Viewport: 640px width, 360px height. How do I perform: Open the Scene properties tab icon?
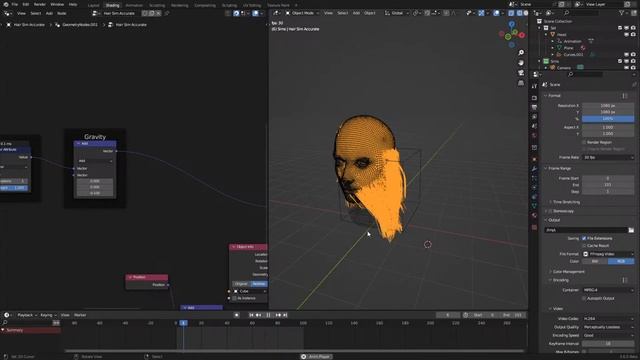pyautogui.click(x=534, y=126)
